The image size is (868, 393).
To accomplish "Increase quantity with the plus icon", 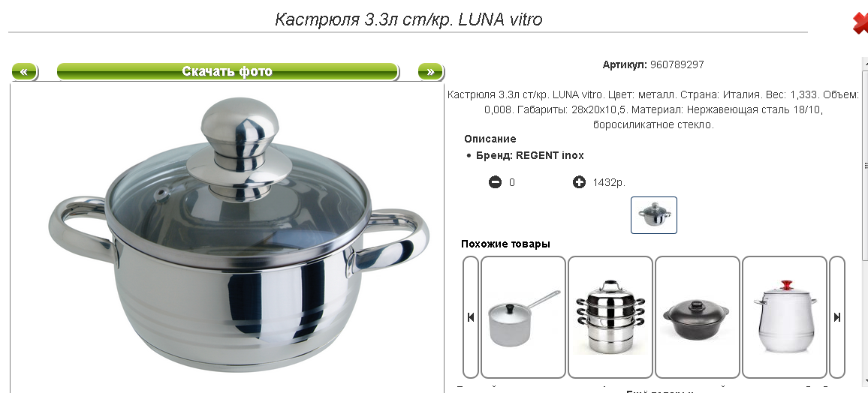I will (x=579, y=181).
